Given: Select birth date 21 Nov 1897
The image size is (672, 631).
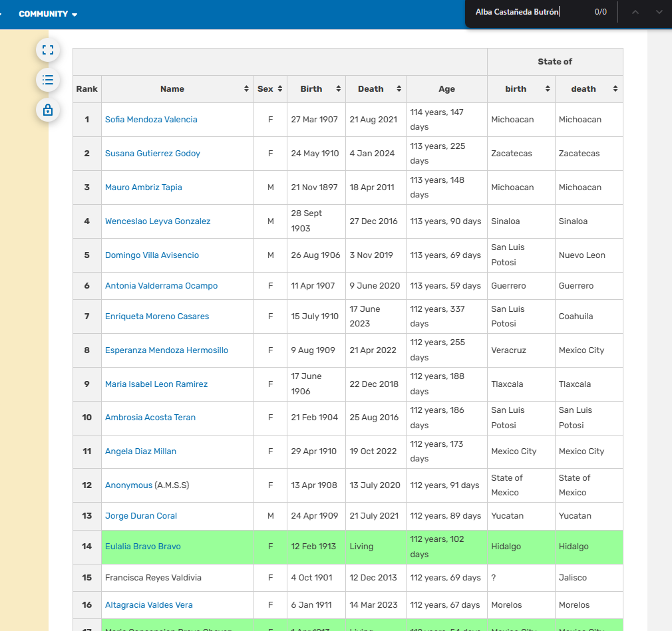Looking at the screenshot, I should 315,188.
